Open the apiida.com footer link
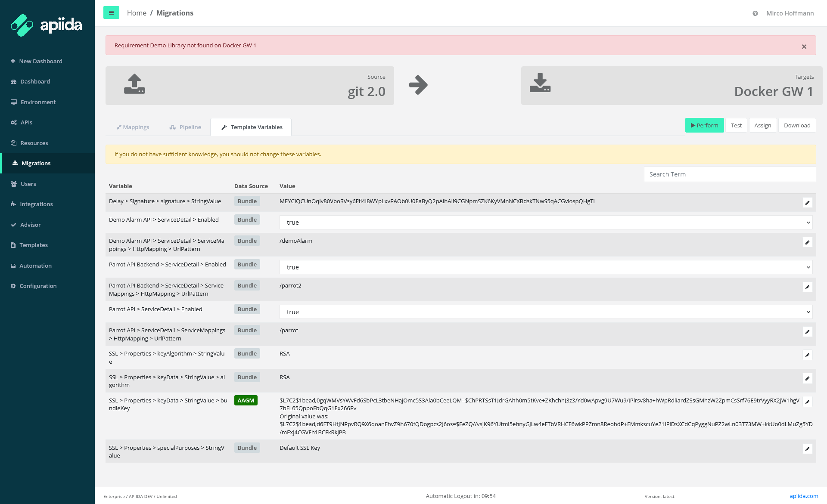The width and height of the screenshot is (827, 504). click(x=803, y=496)
